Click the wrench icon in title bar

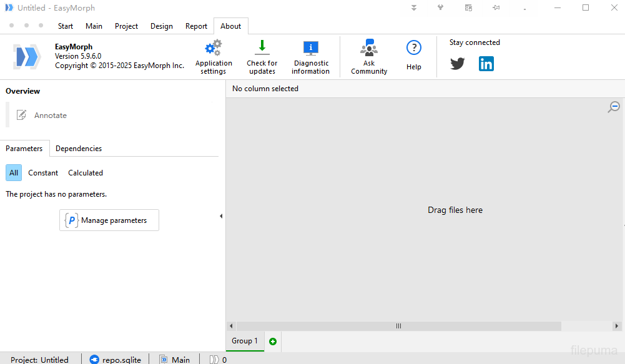pyautogui.click(x=440, y=8)
